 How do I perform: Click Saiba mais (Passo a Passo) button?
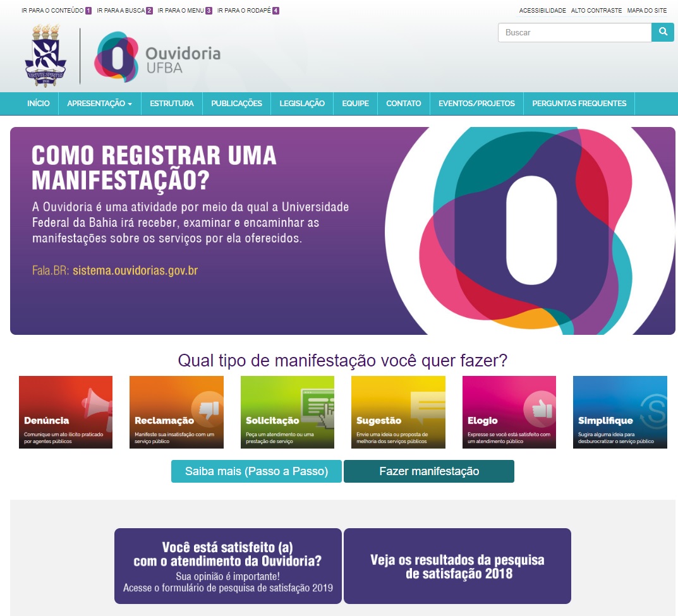pyautogui.click(x=256, y=471)
